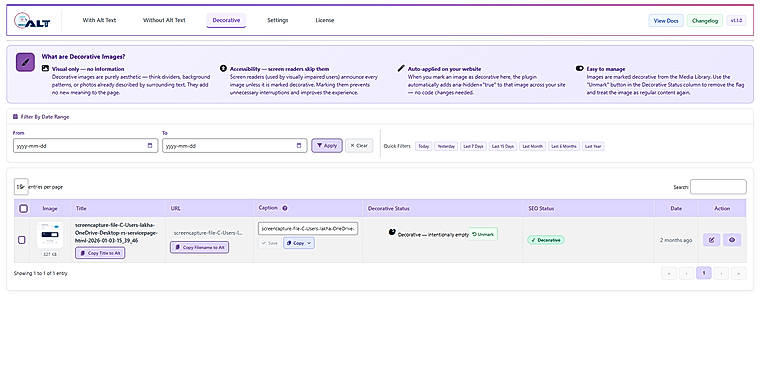Viewport: 760px width, 368px height.
Task: Go to the License tab
Action: point(325,20)
